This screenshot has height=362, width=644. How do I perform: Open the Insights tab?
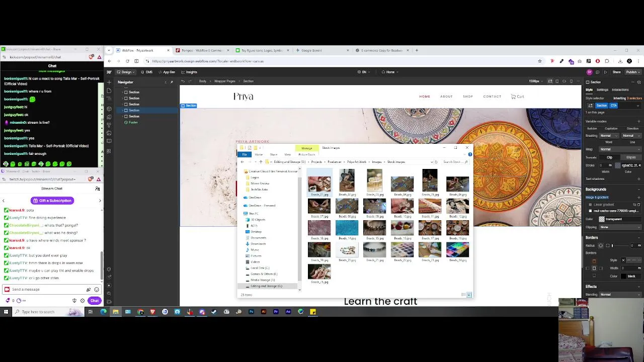click(x=189, y=72)
